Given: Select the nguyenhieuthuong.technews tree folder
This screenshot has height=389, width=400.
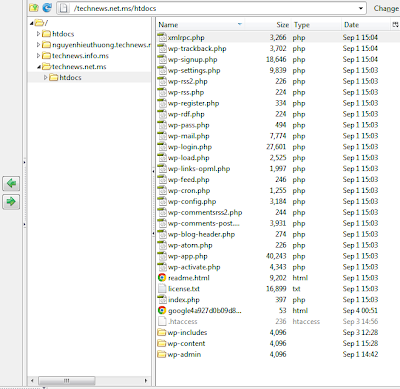Looking at the screenshot, I should pyautogui.click(x=101, y=45).
